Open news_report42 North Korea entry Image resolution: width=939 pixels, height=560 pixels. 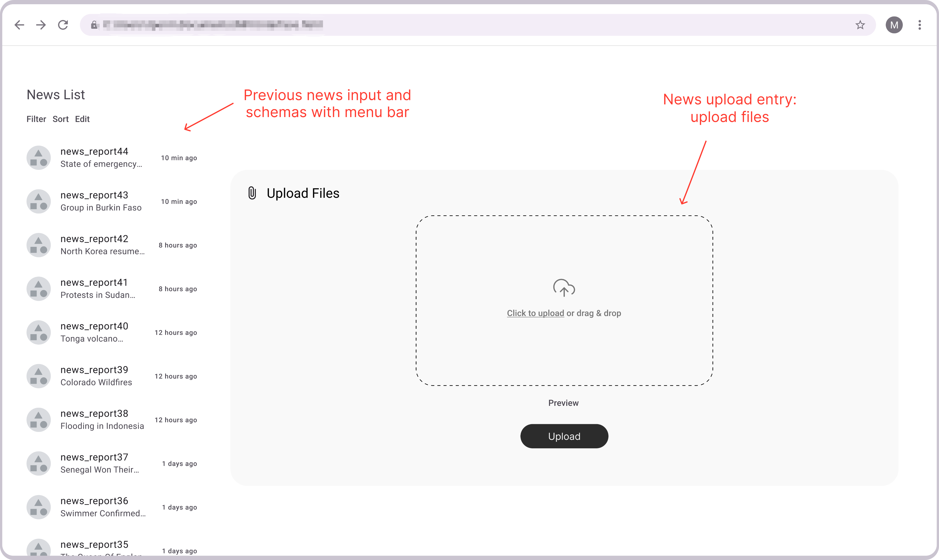tap(102, 245)
